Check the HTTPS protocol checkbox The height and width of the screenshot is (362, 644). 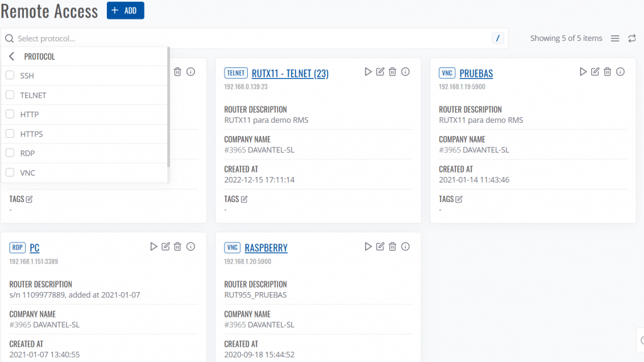pyautogui.click(x=10, y=133)
